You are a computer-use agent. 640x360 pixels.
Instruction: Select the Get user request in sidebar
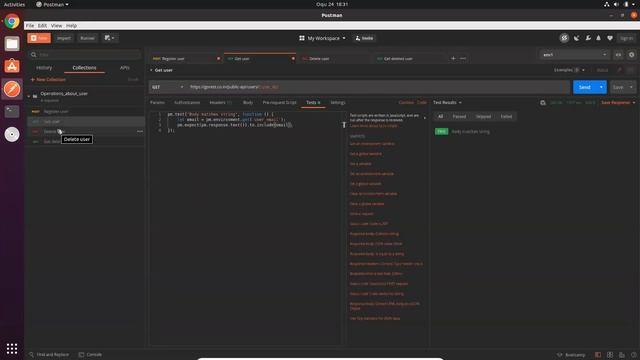coord(86,122)
